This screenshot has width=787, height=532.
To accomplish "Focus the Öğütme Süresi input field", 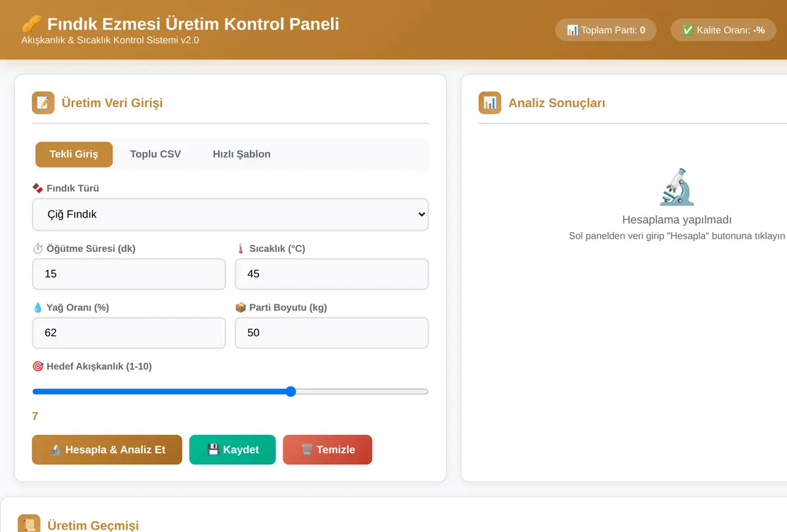I will click(x=129, y=274).
